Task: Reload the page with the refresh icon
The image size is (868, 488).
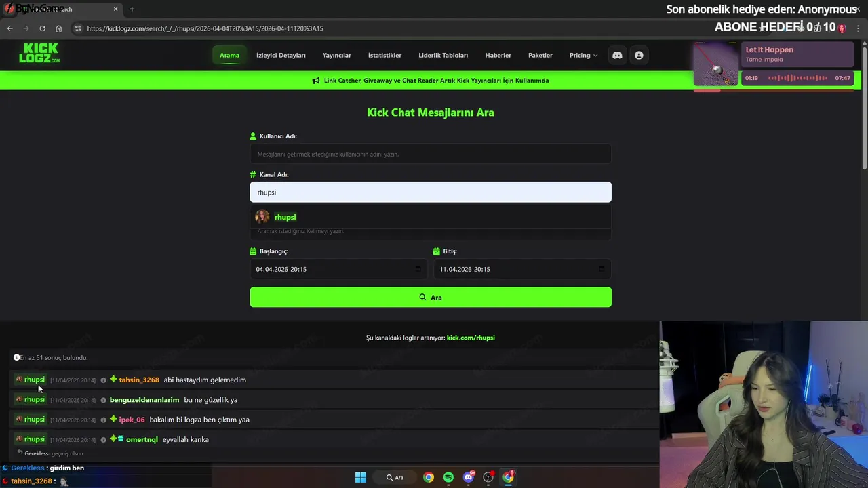Action: [x=42, y=28]
